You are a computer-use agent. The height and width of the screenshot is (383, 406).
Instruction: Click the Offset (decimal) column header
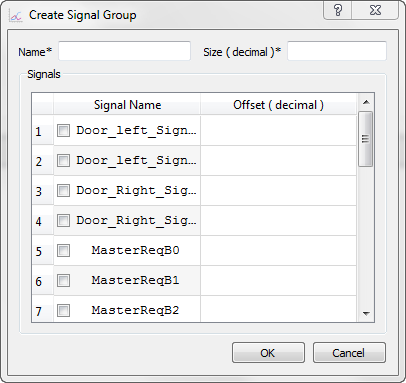coord(278,105)
